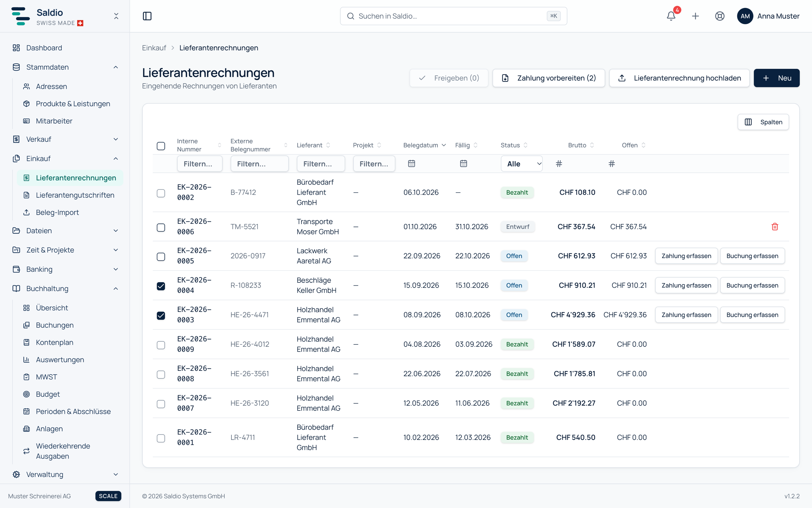Uncheck the row EK-2026-0004
The image size is (812, 508).
161,286
